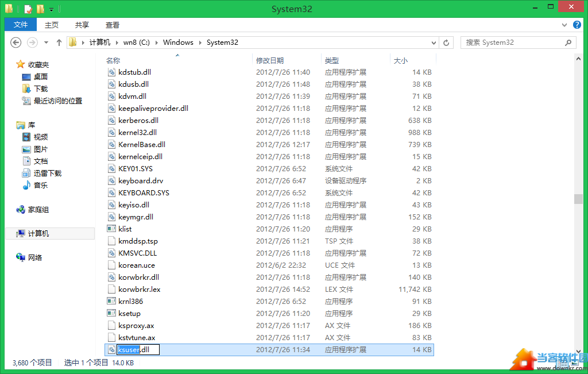
Task: Select korean.uce file icon
Action: 111,265
